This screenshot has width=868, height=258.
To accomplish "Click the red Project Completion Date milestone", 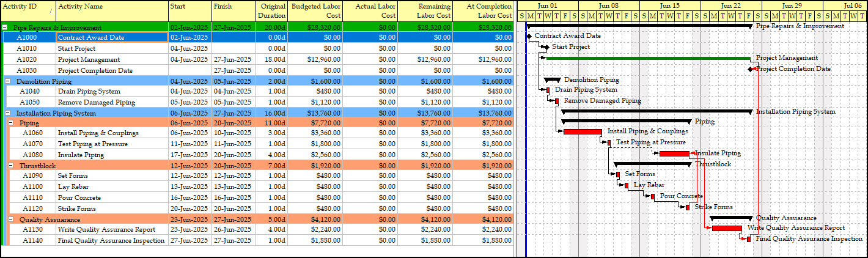I will click(x=751, y=69).
